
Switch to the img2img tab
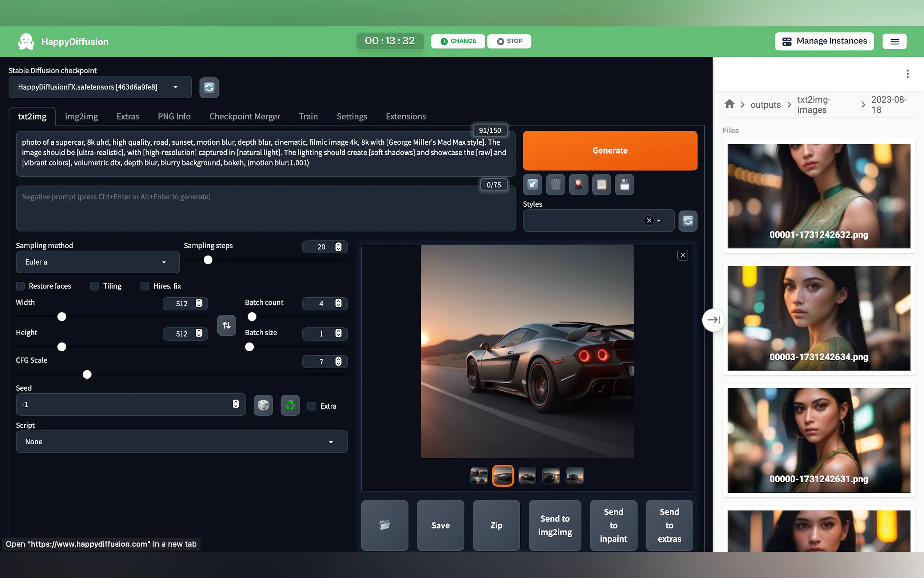(x=81, y=116)
